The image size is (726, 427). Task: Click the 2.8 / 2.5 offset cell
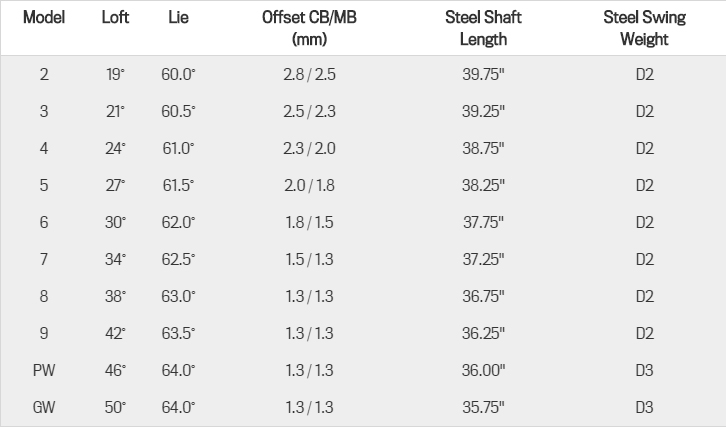[309, 74]
